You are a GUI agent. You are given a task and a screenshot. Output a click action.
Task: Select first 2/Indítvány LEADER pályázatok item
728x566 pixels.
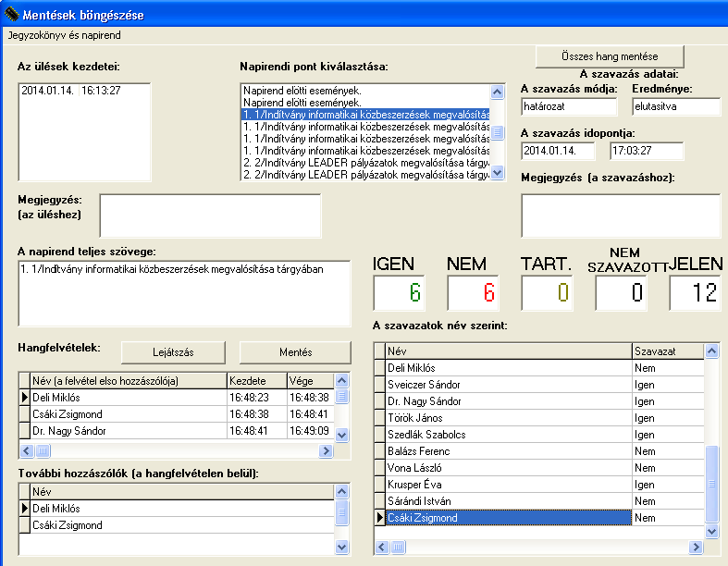366,163
